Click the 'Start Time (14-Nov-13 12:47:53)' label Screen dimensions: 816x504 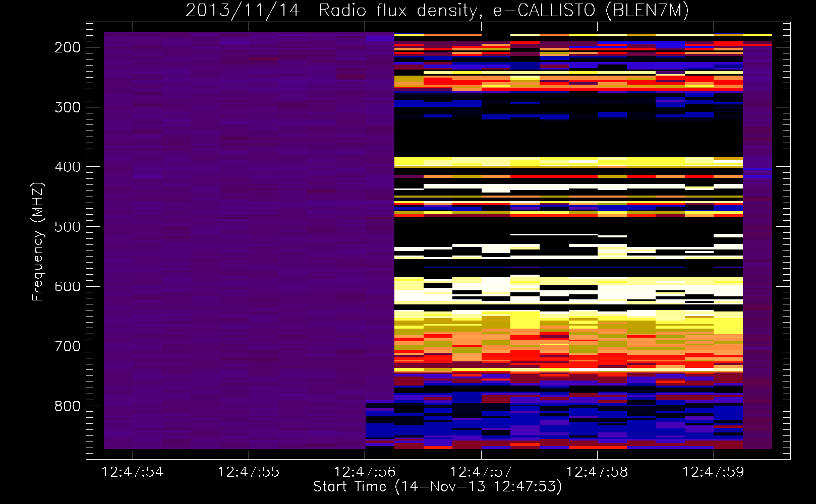437,487
